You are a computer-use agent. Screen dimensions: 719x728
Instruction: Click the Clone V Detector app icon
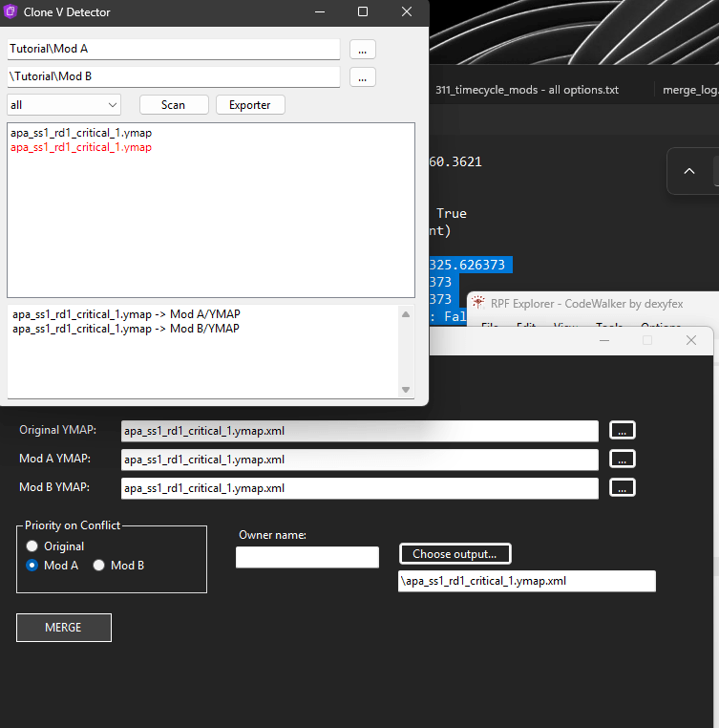pyautogui.click(x=11, y=12)
